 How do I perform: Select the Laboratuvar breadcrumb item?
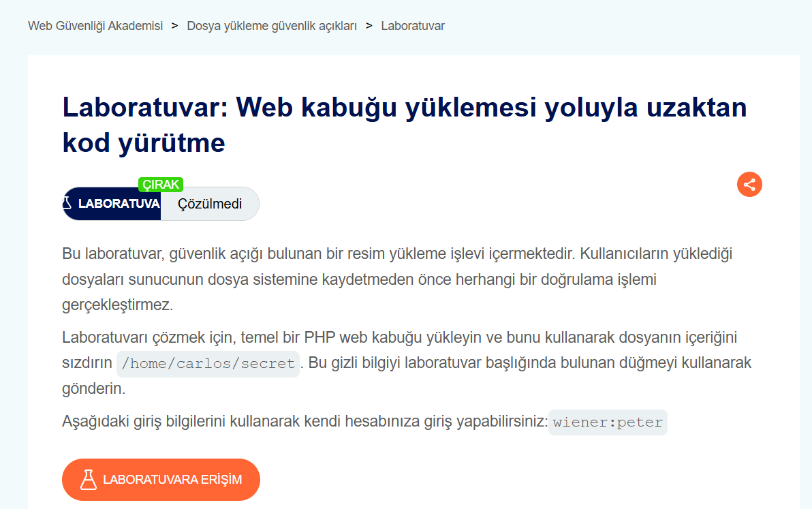(x=413, y=26)
